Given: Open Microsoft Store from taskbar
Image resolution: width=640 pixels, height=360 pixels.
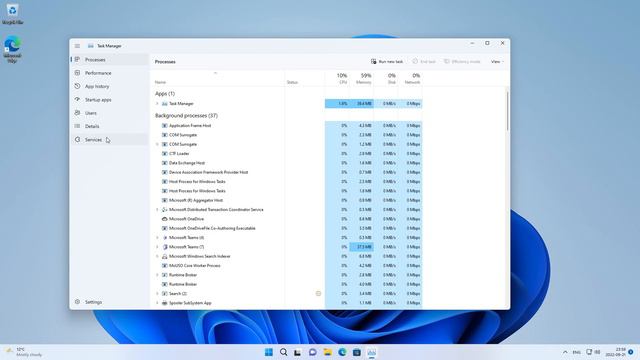Looking at the screenshot, I should point(357,352).
